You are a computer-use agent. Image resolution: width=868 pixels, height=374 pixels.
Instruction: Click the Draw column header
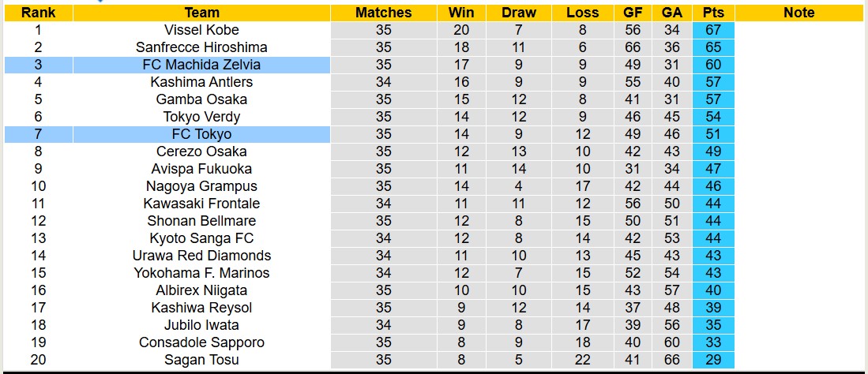click(x=518, y=13)
